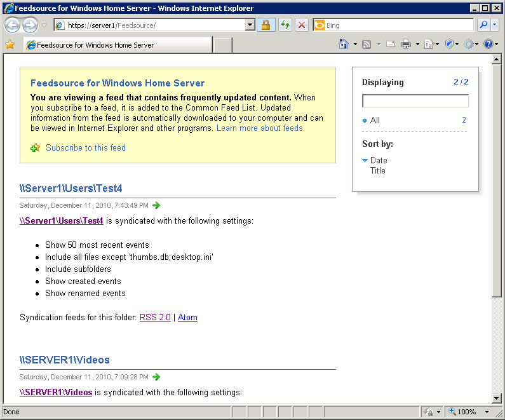Click the 'Show created events' bullet text

point(83,281)
